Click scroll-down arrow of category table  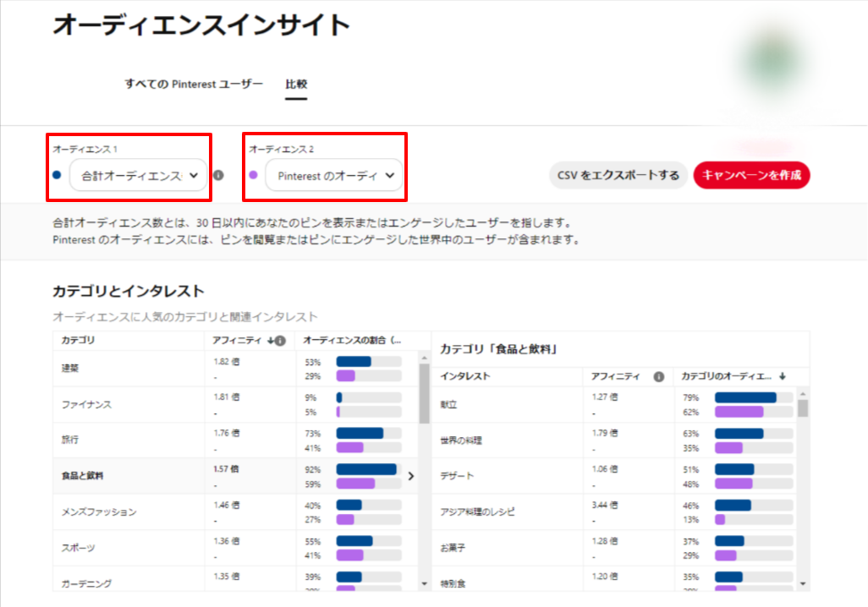click(425, 583)
